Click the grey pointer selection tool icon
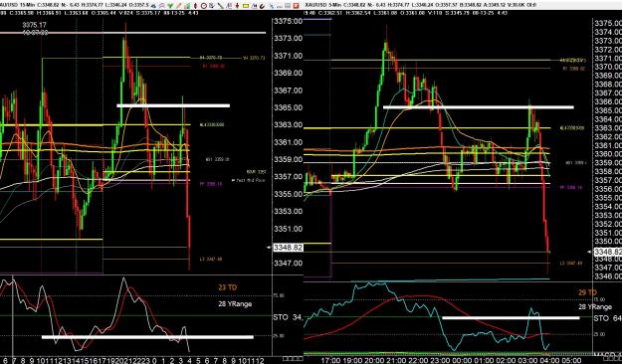 point(211,6)
